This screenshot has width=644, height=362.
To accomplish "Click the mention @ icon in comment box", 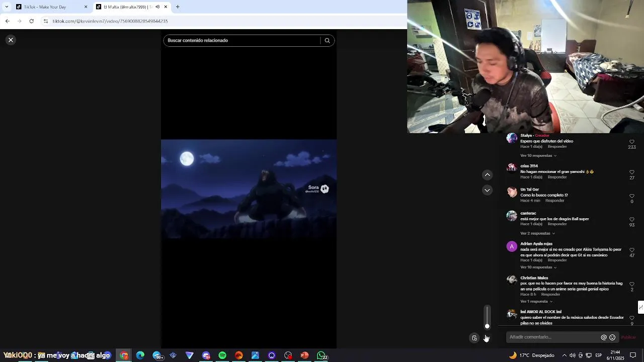I will click(x=604, y=337).
